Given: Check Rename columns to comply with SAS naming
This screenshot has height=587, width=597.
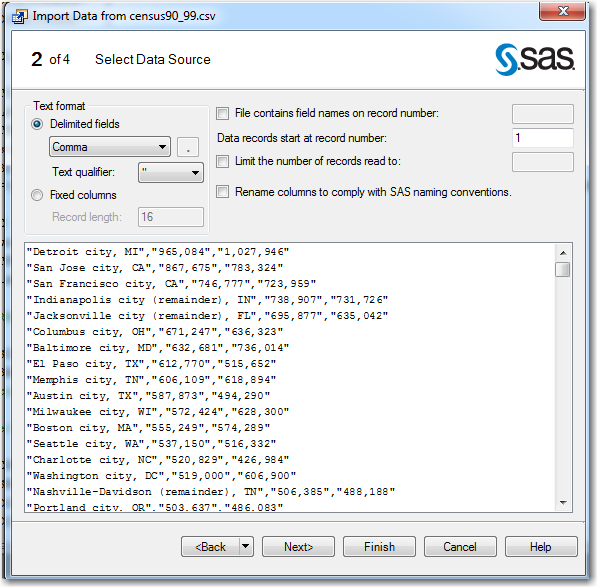Looking at the screenshot, I should point(222,191).
